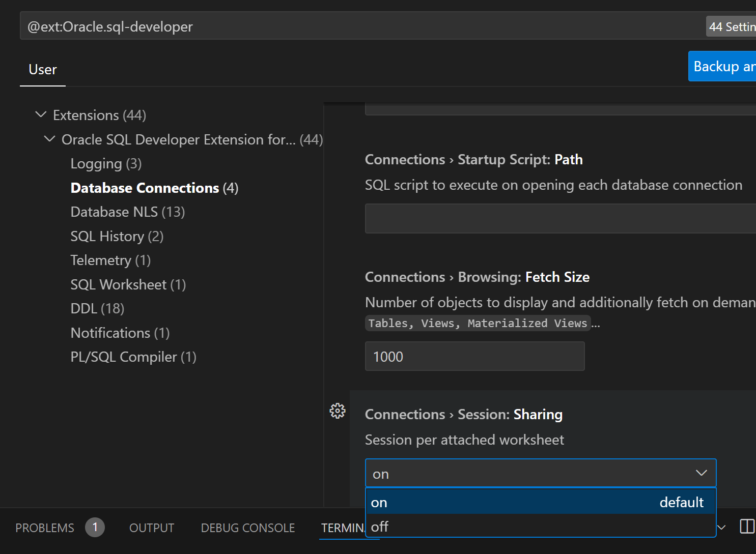
Task: Select DDL (18) in settings tree
Action: click(x=97, y=308)
